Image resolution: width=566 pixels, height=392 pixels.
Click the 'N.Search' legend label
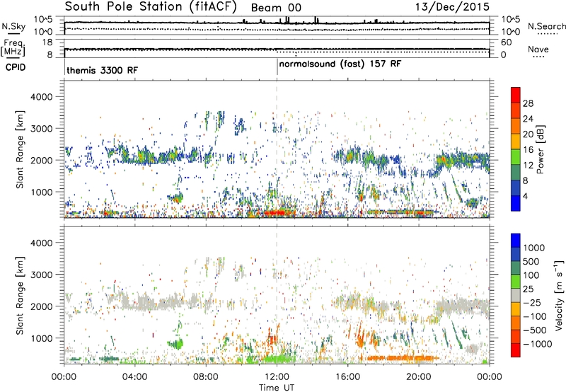[x=546, y=26]
